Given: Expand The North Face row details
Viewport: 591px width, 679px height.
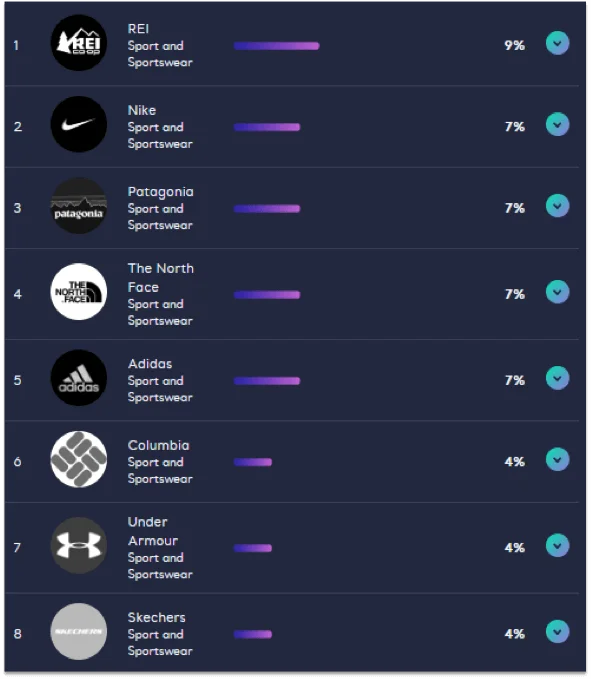Looking at the screenshot, I should [x=557, y=292].
